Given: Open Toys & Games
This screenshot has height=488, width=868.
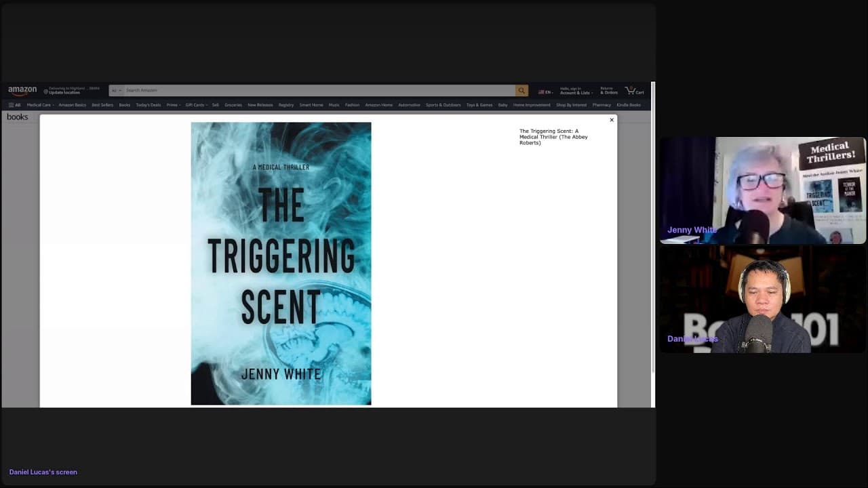Looking at the screenshot, I should pyautogui.click(x=479, y=105).
